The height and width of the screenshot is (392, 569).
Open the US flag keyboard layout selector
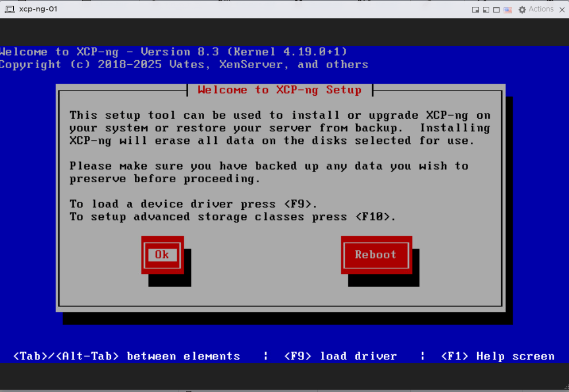(508, 10)
